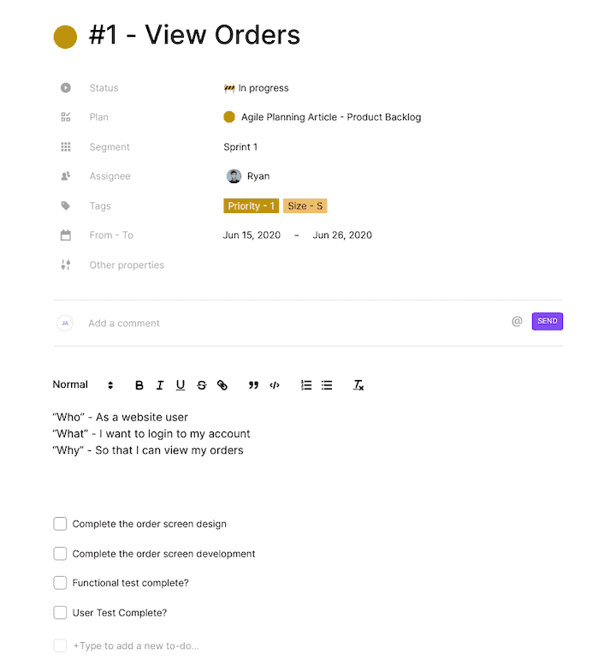Tick 'Complete the order screen development' checkbox
This screenshot has height=672, width=616.
pyautogui.click(x=60, y=554)
